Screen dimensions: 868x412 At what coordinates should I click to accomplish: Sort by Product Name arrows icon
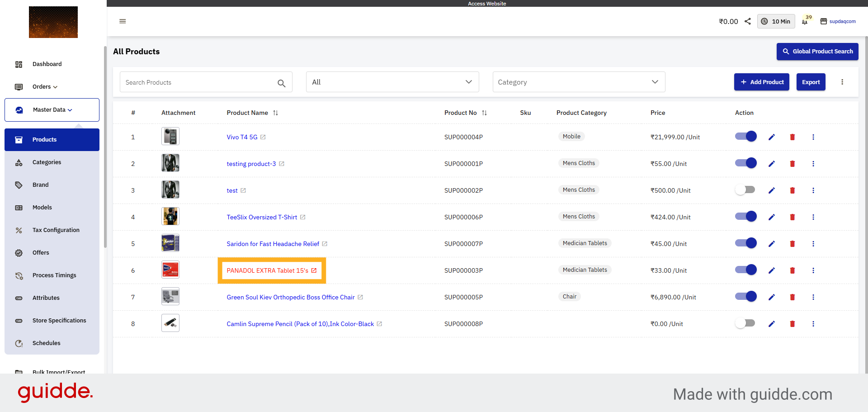tap(275, 113)
